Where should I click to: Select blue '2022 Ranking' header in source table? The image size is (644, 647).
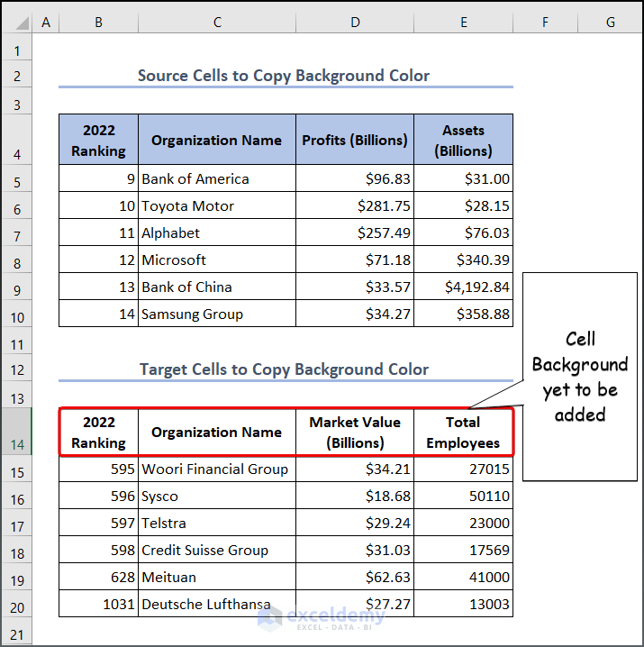(98, 140)
